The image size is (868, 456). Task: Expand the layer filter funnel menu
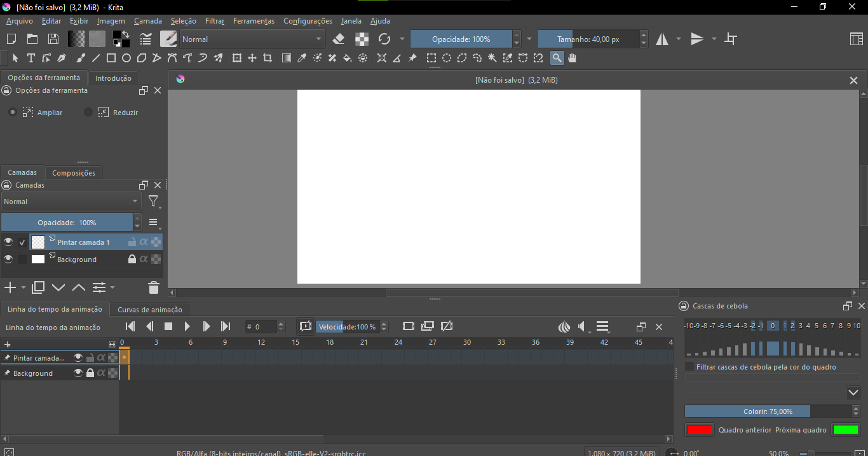coord(154,202)
